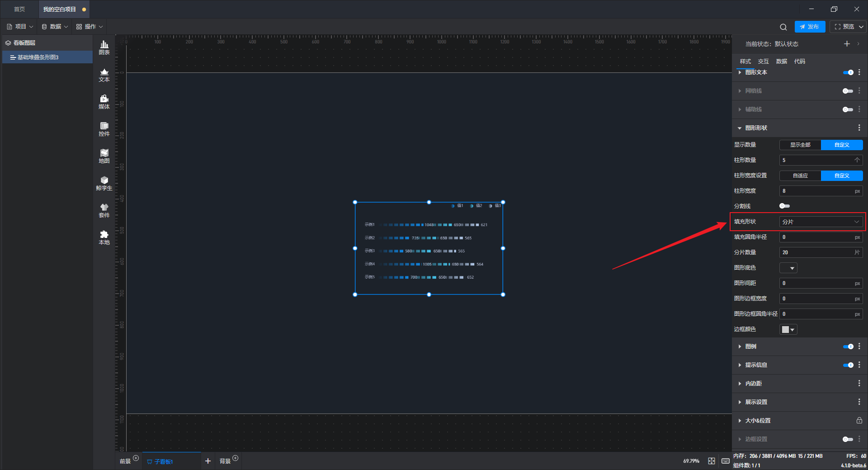This screenshot has width=868, height=470.
Task: Select layer 基础堆叠条形图3
Action: point(47,57)
